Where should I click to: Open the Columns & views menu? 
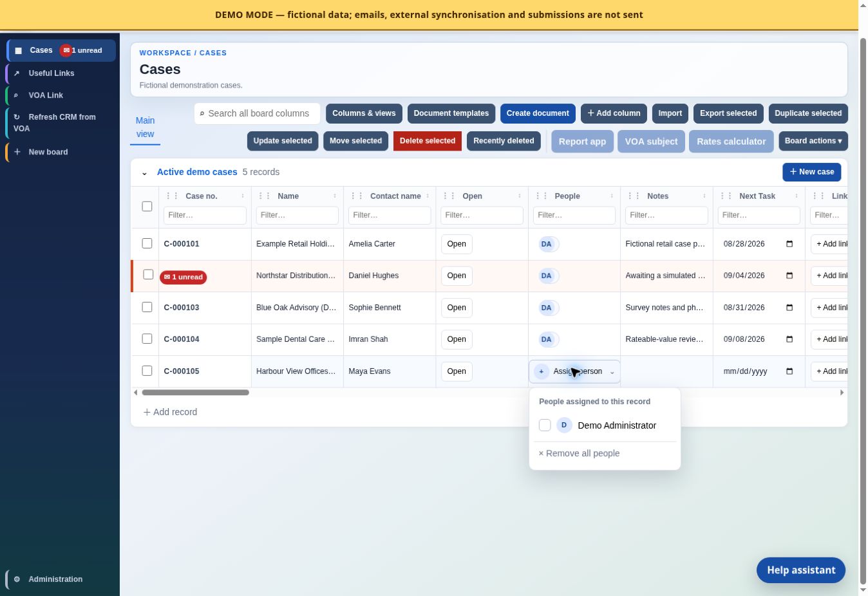[364, 113]
